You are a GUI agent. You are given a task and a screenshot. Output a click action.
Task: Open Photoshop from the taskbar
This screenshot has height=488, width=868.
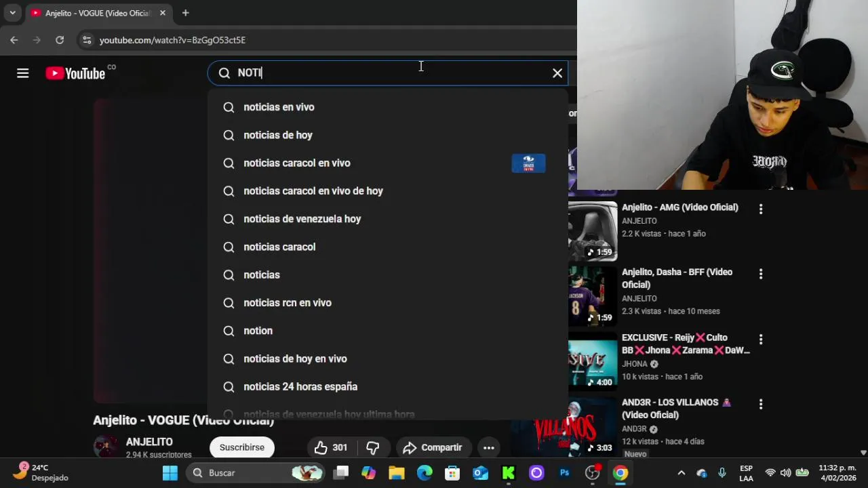click(564, 473)
